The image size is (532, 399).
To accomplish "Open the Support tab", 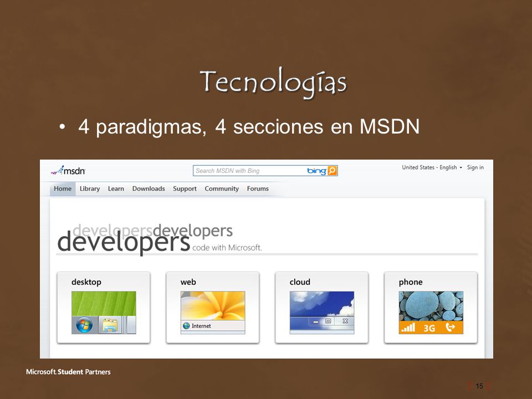I will click(185, 188).
